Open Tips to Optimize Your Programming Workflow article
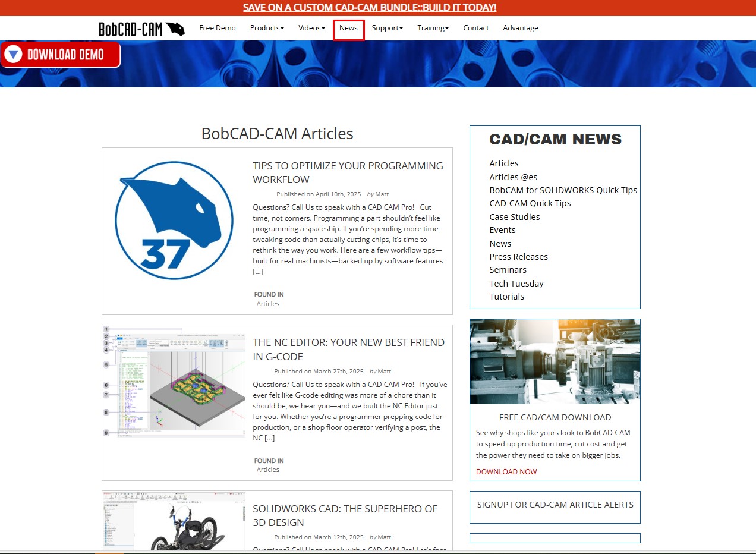 (x=348, y=172)
